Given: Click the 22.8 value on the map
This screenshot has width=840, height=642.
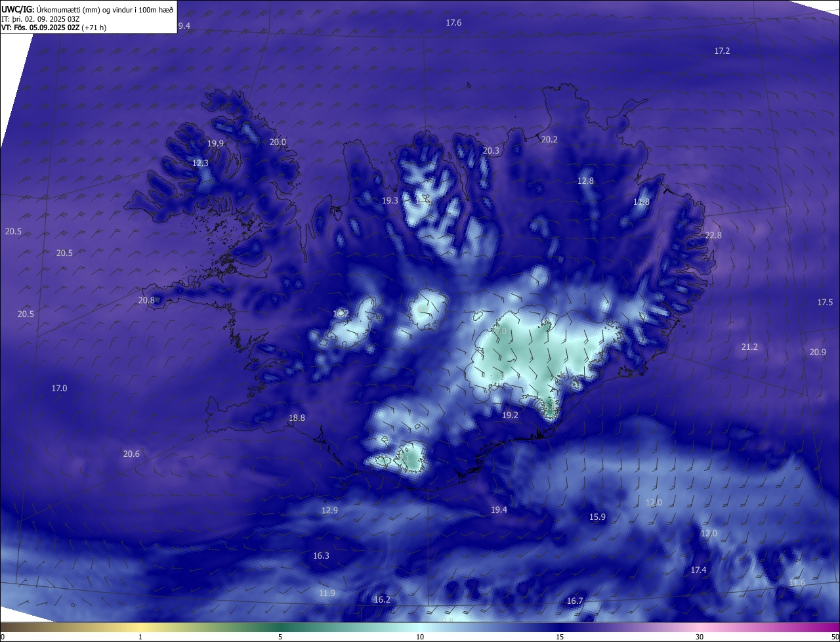Looking at the screenshot, I should coord(713,236).
